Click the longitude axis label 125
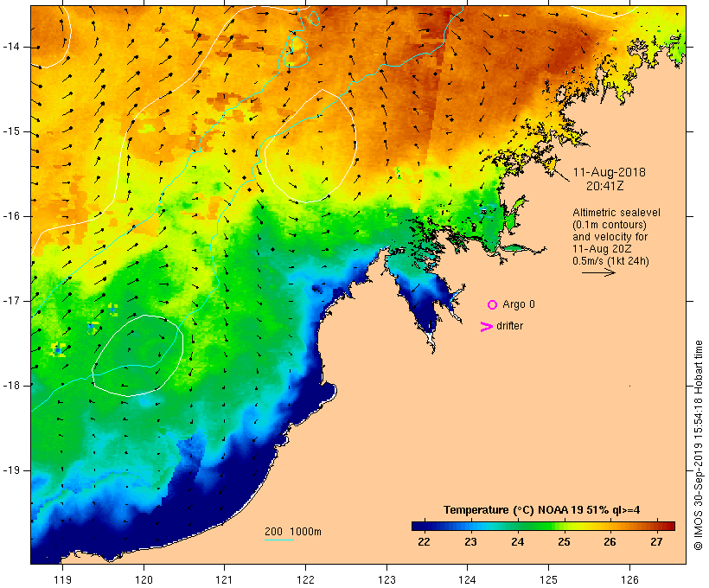709x588 pixels. (549, 580)
